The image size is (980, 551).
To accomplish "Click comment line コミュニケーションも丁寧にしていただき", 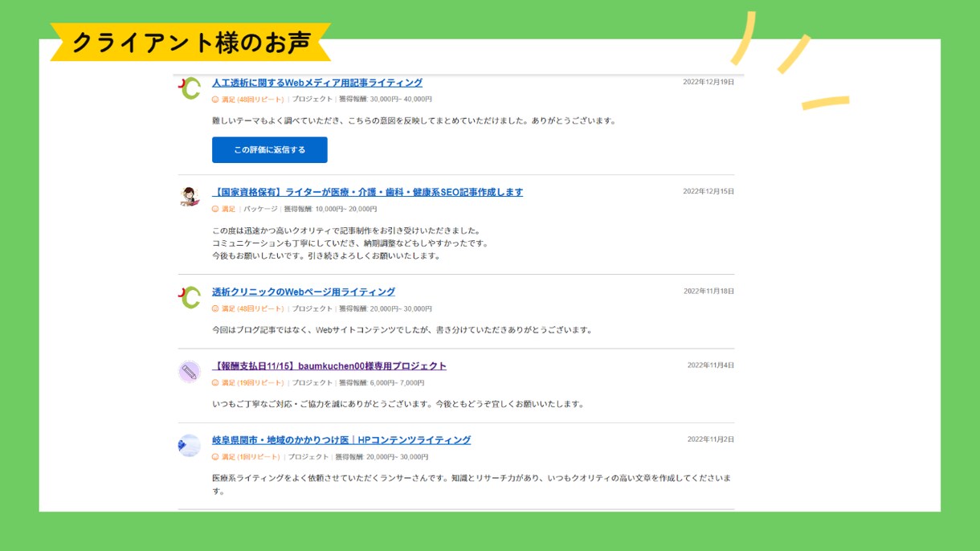I will pos(350,243).
